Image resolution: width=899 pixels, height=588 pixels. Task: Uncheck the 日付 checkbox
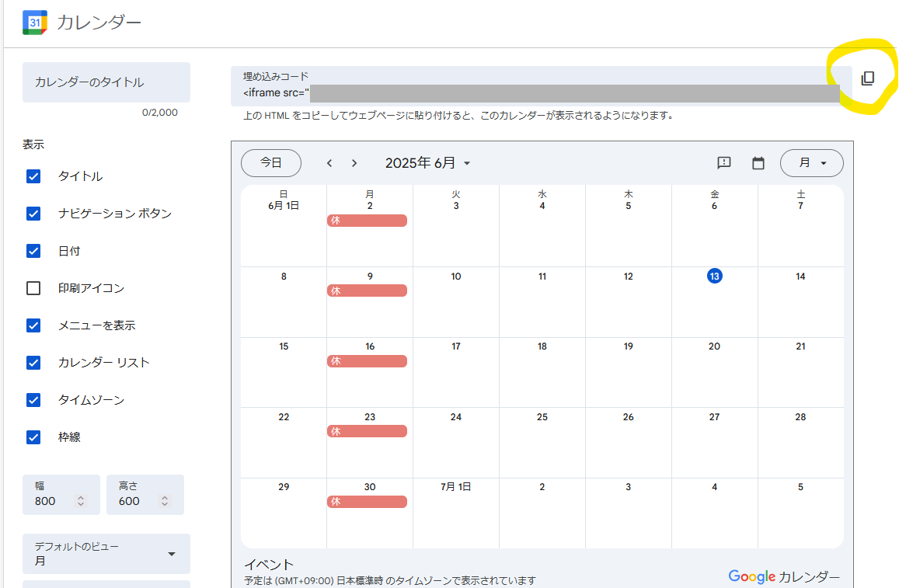[33, 251]
